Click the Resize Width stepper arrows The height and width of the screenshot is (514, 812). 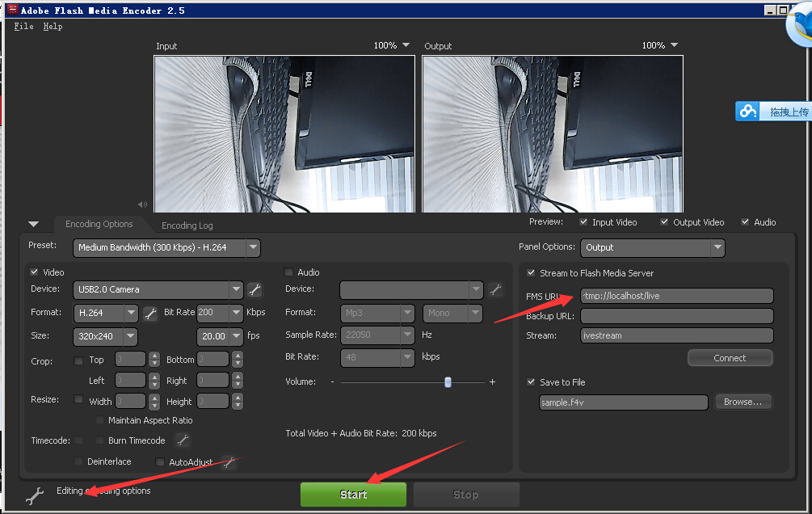point(154,402)
